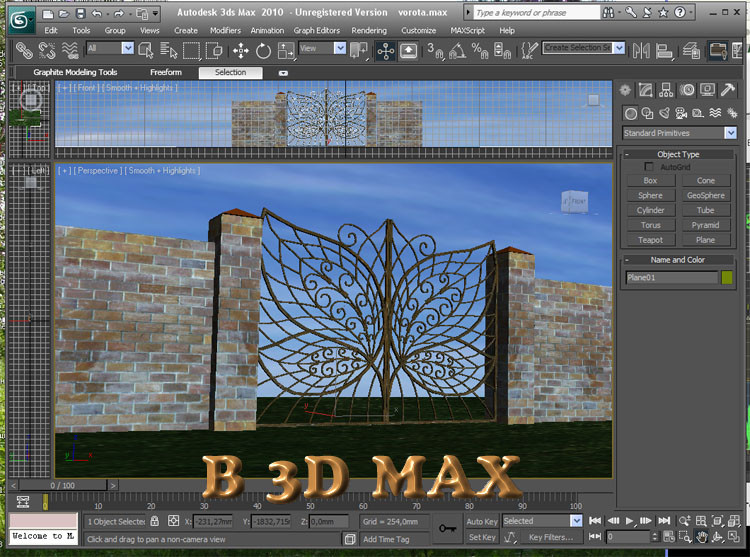Toggle the 3D Snaps icon
Screen dimensions: 750x557
coord(435,50)
